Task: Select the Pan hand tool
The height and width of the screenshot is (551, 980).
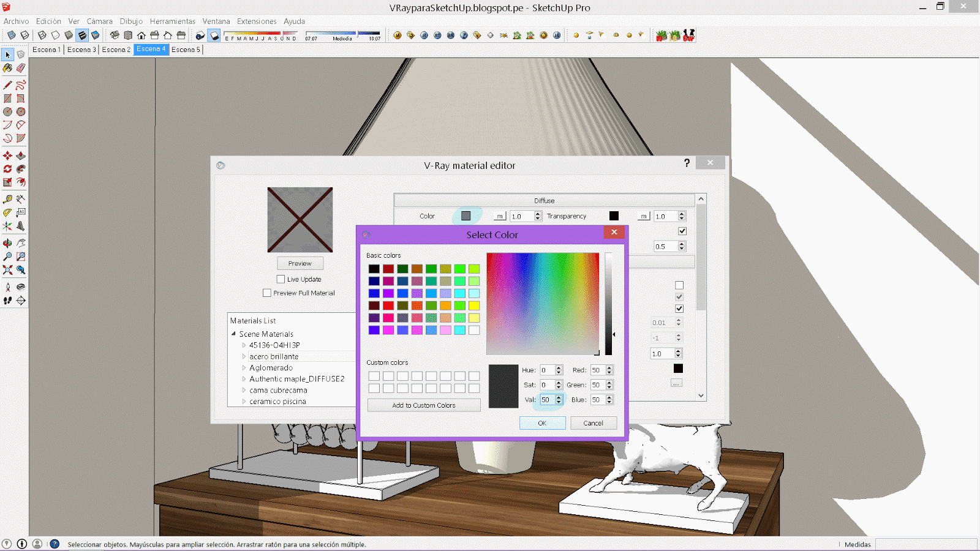Action: pyautogui.click(x=21, y=244)
